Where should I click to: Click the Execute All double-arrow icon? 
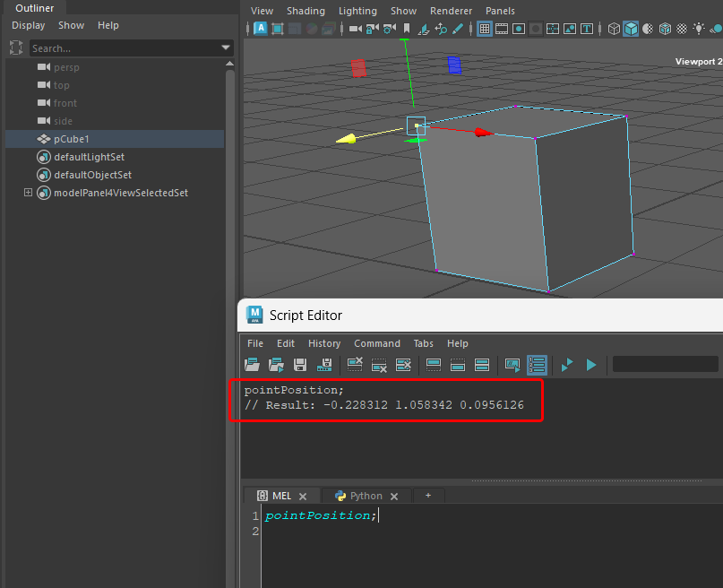pos(567,365)
